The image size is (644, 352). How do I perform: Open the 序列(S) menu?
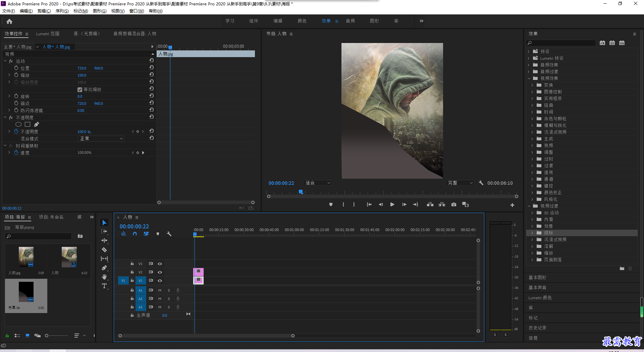coord(62,11)
